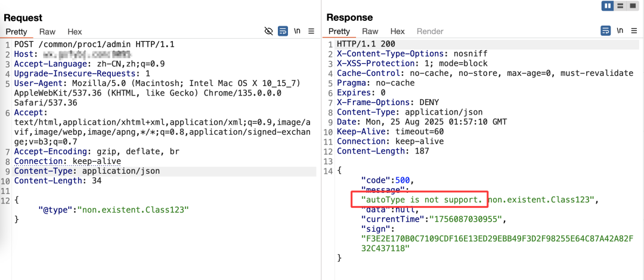Click the Host header name
This screenshot has height=280, width=644.
24,54
